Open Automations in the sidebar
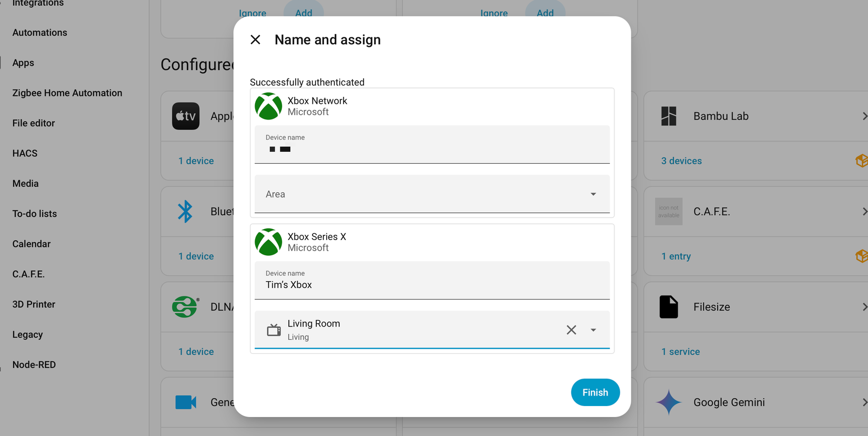 click(x=40, y=33)
